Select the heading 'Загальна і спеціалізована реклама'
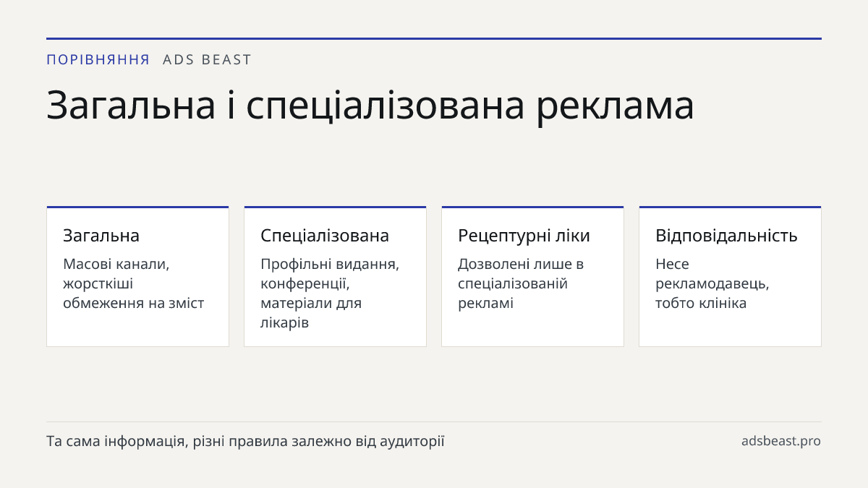 (x=370, y=106)
